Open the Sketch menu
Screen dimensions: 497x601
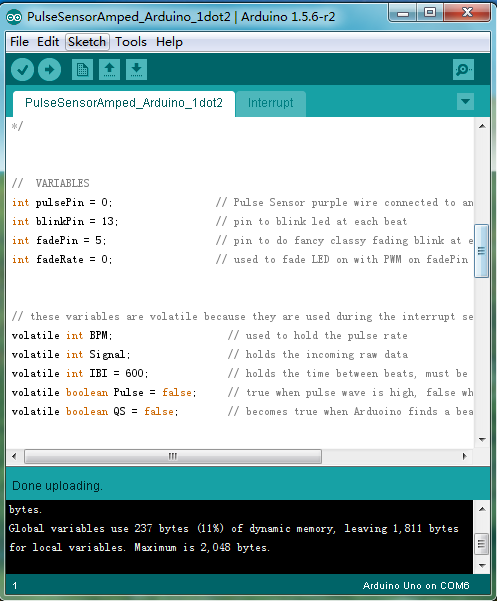click(x=87, y=41)
